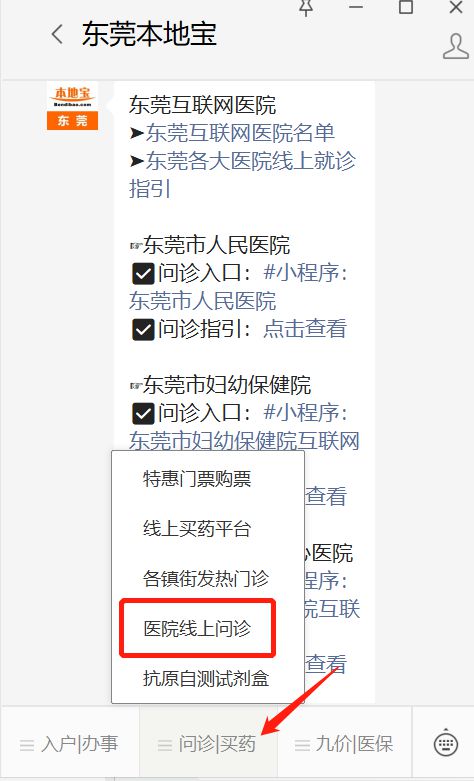Select 线上买药平台 from popup menu
Viewport: 474px width, 781px height.
[197, 529]
